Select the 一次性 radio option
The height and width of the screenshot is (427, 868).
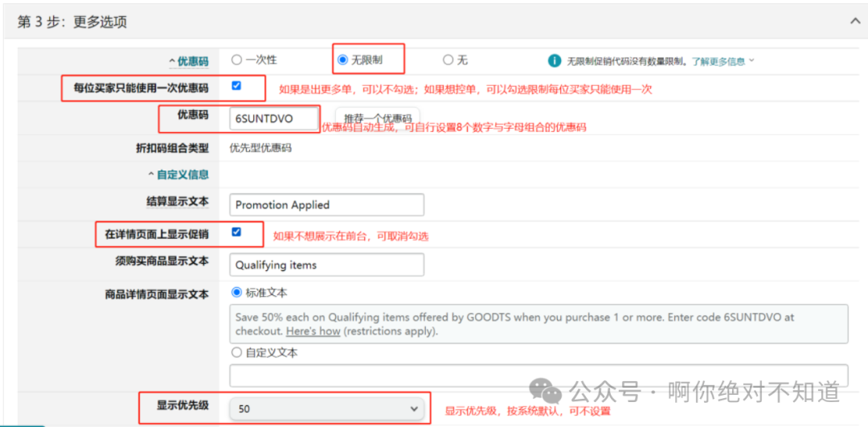236,60
